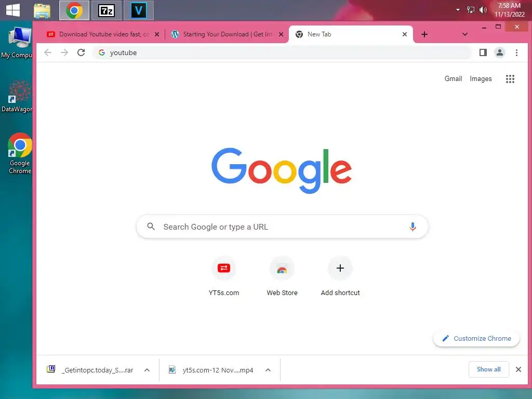Click the address bar with youtube

(x=282, y=52)
